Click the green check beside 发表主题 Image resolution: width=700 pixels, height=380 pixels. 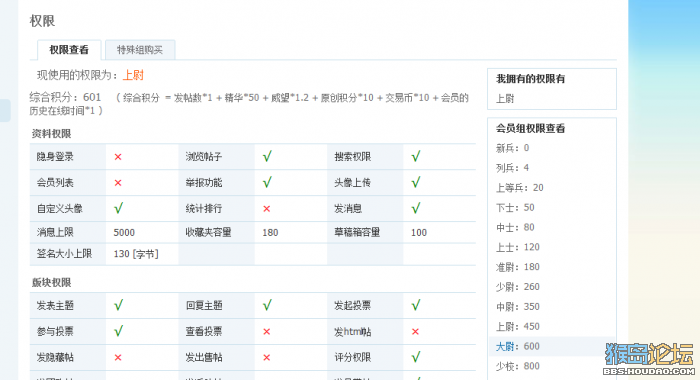pos(118,305)
